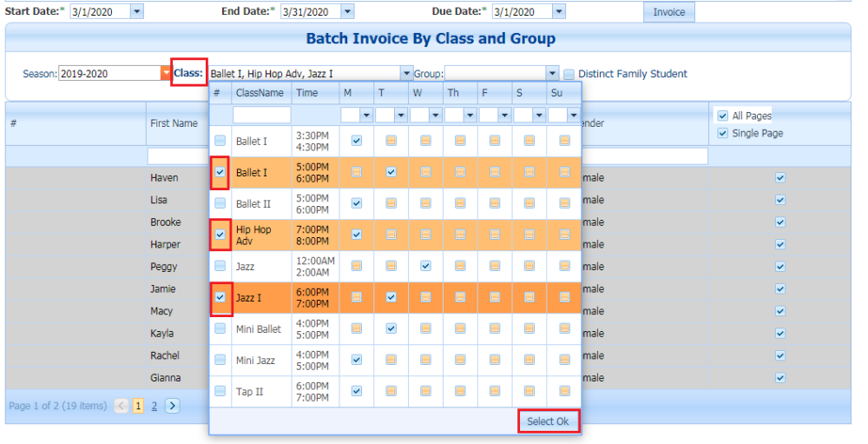The width and height of the screenshot is (868, 444).
Task: Toggle the All Pages checkbox
Action: (x=722, y=116)
